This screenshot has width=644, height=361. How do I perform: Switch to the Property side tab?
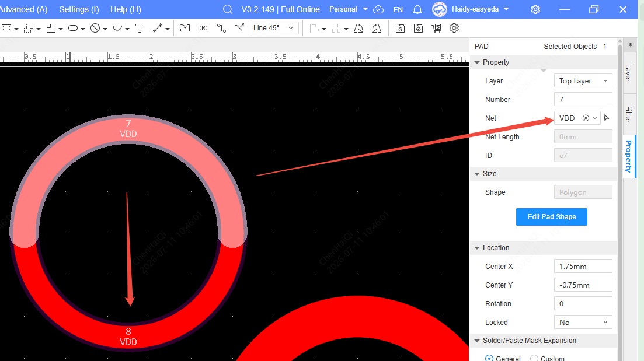click(628, 156)
